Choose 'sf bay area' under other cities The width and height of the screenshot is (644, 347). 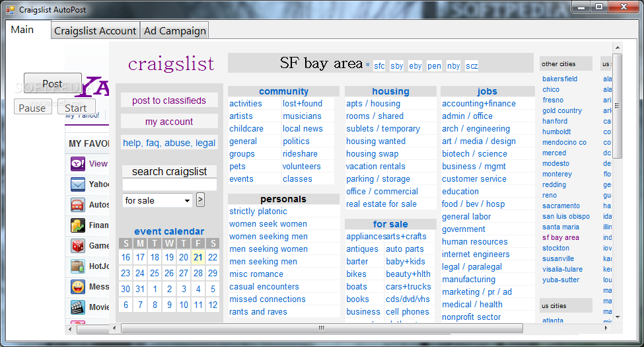pyautogui.click(x=561, y=238)
